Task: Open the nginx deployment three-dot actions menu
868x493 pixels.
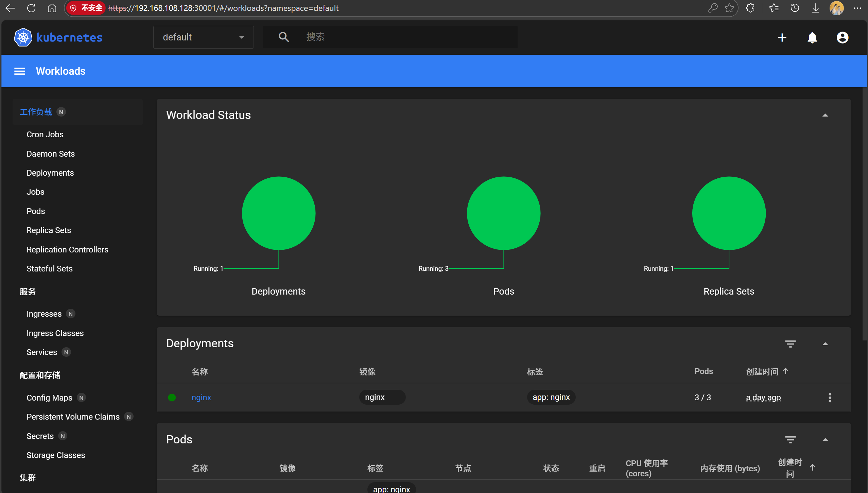Action: pos(830,398)
